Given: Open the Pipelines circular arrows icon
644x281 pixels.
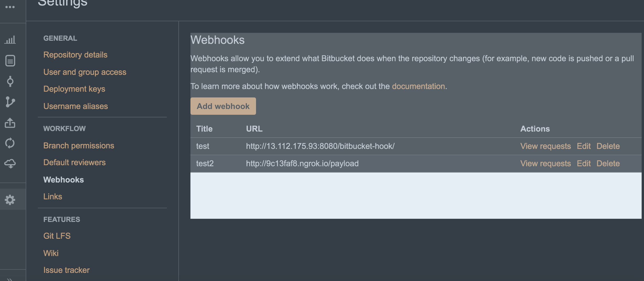Looking at the screenshot, I should point(10,143).
